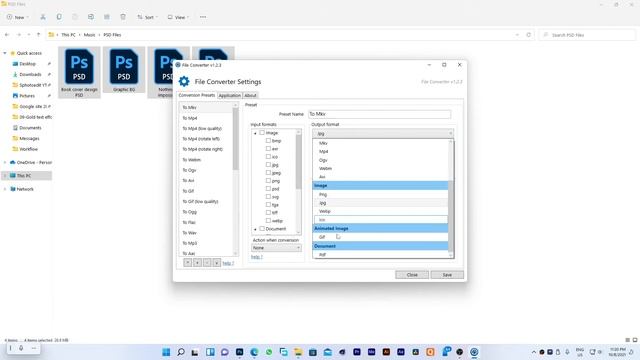Select the 'To Webm' preset

[206, 160]
